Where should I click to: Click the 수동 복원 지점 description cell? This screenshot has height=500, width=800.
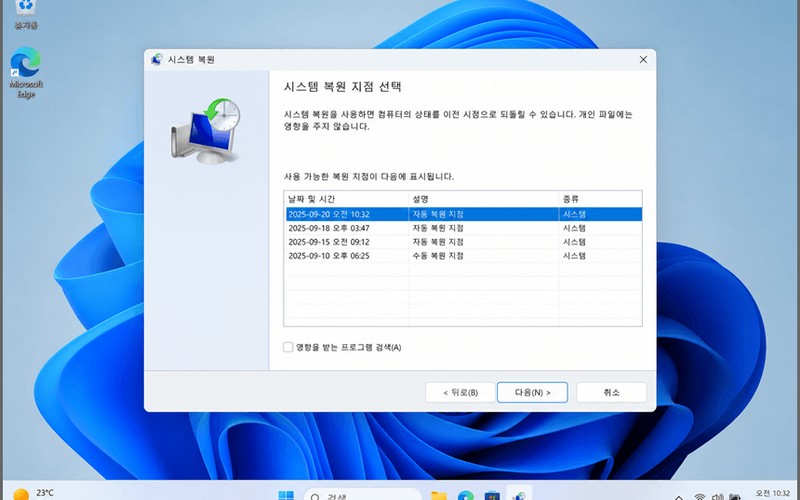[438, 256]
